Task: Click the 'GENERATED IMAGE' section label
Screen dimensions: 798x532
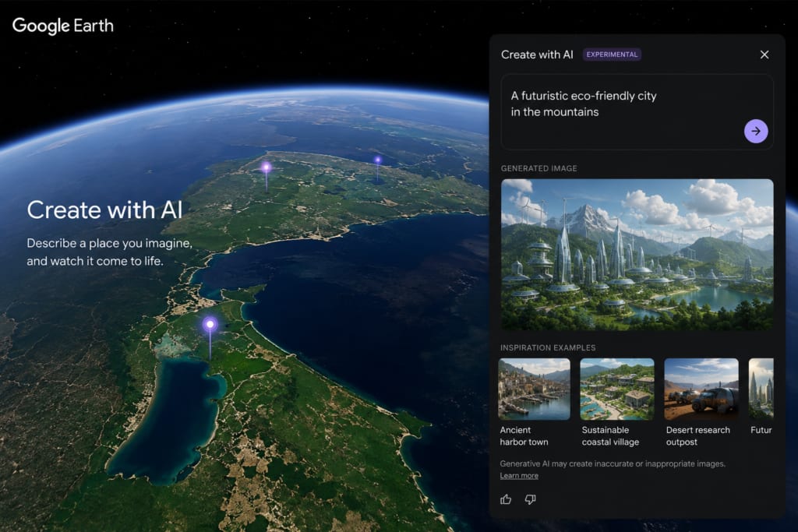Action: 539,168
